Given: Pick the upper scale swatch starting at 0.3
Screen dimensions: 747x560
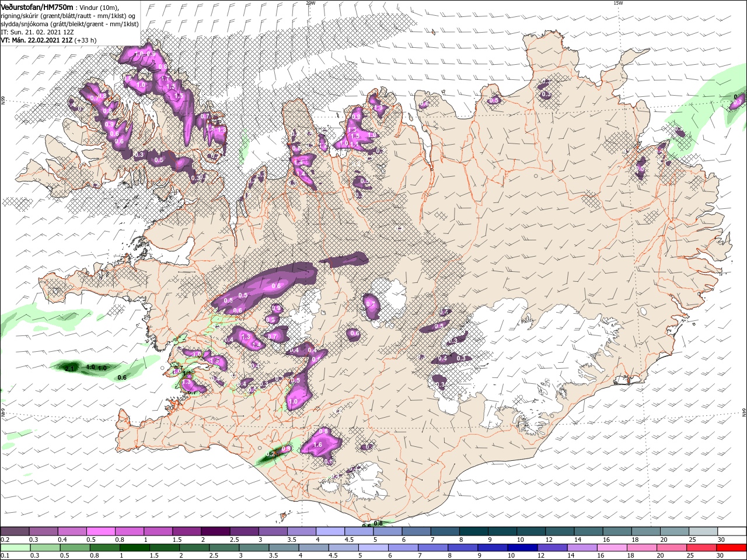Looking at the screenshot, I should pyautogui.click(x=43, y=531).
